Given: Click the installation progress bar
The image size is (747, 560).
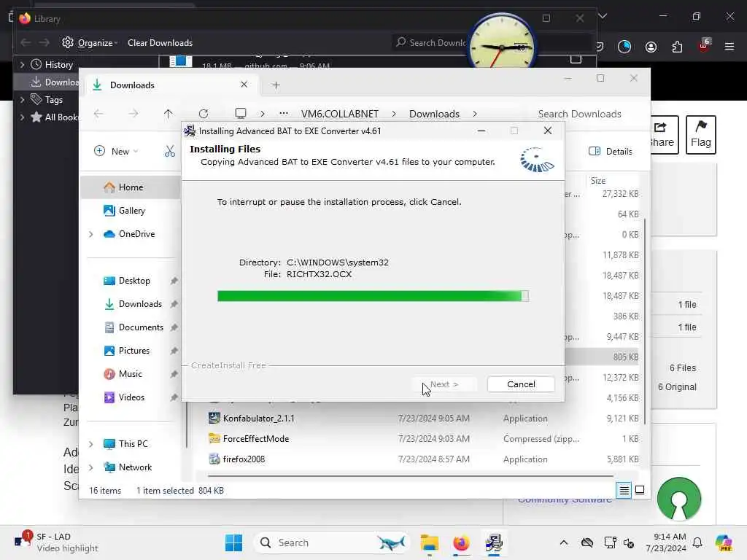Looking at the screenshot, I should click(373, 296).
